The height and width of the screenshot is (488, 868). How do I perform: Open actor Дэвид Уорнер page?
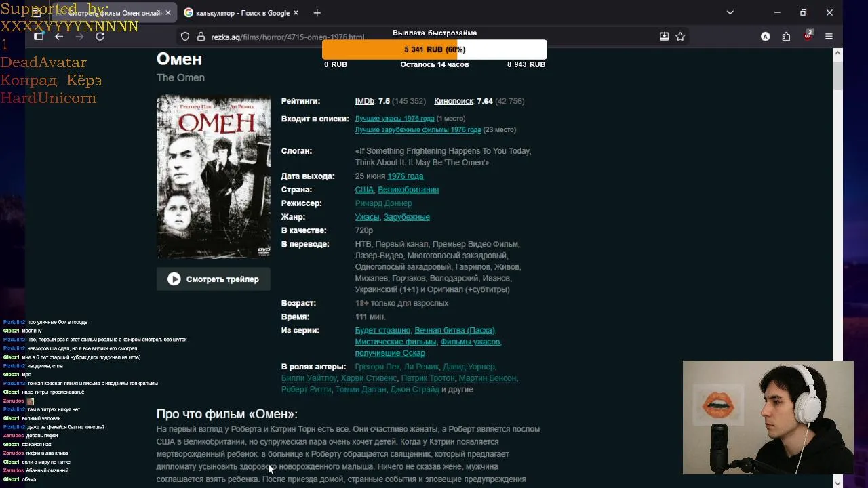(469, 367)
